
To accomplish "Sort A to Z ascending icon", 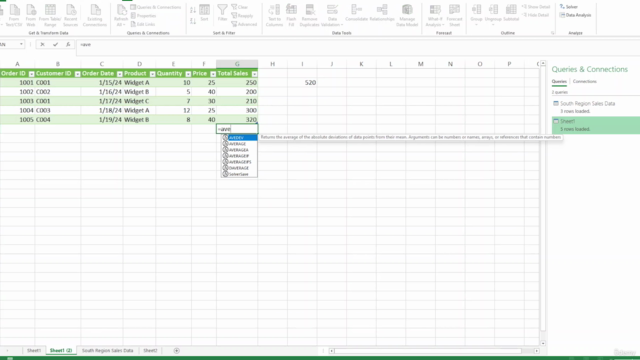I will click(x=193, y=10).
